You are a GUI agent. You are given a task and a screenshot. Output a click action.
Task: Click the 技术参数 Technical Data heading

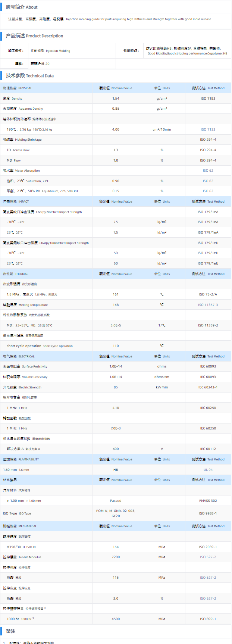(29, 76)
